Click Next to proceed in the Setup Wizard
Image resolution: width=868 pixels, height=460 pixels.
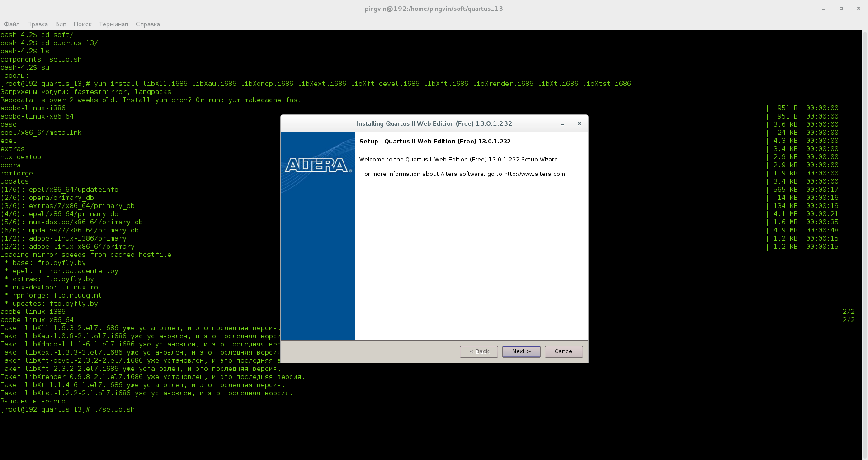tap(521, 351)
